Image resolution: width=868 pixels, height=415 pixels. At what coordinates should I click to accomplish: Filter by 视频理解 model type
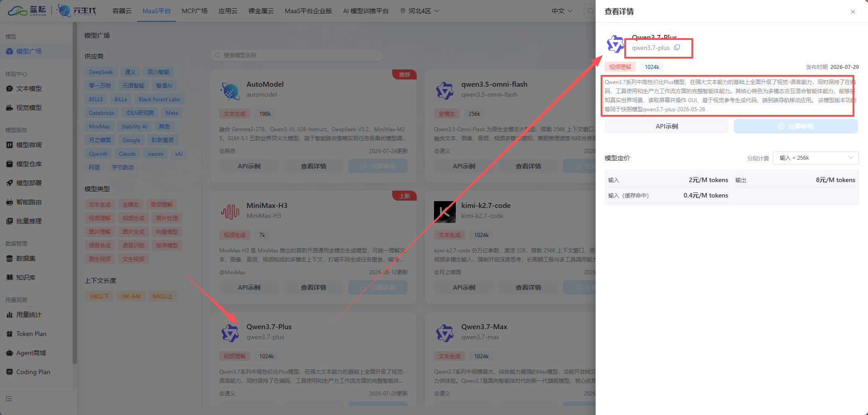(x=100, y=218)
